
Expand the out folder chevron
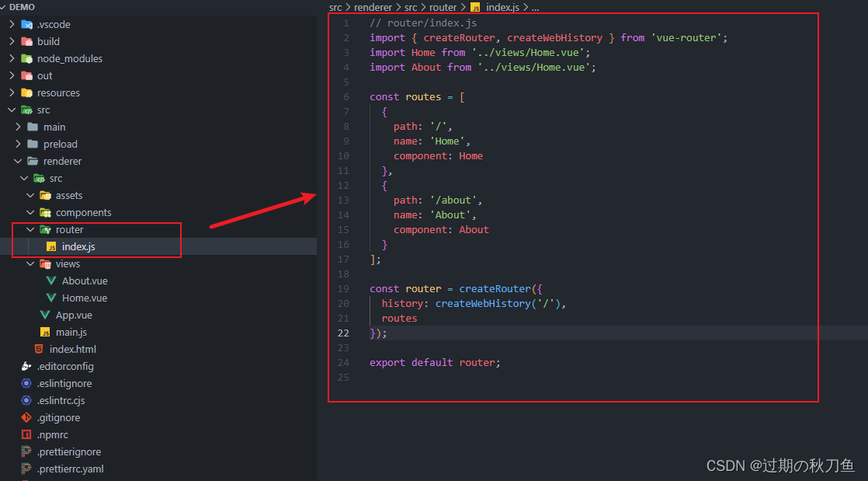click(12, 76)
